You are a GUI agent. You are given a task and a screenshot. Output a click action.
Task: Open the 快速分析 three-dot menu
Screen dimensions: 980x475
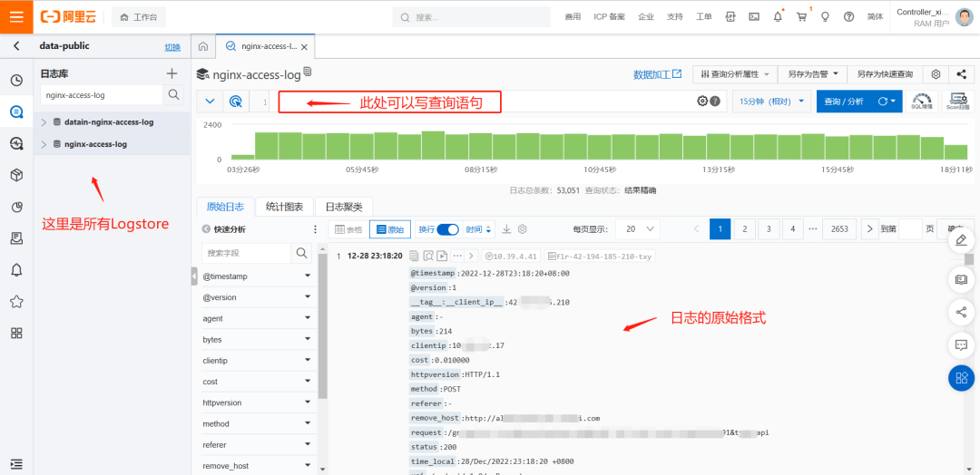tap(315, 229)
